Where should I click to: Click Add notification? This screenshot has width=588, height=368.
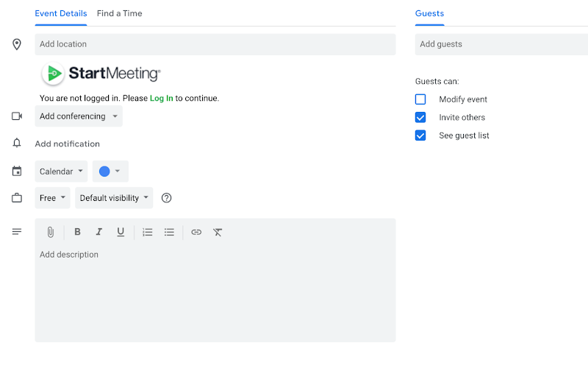[67, 144]
